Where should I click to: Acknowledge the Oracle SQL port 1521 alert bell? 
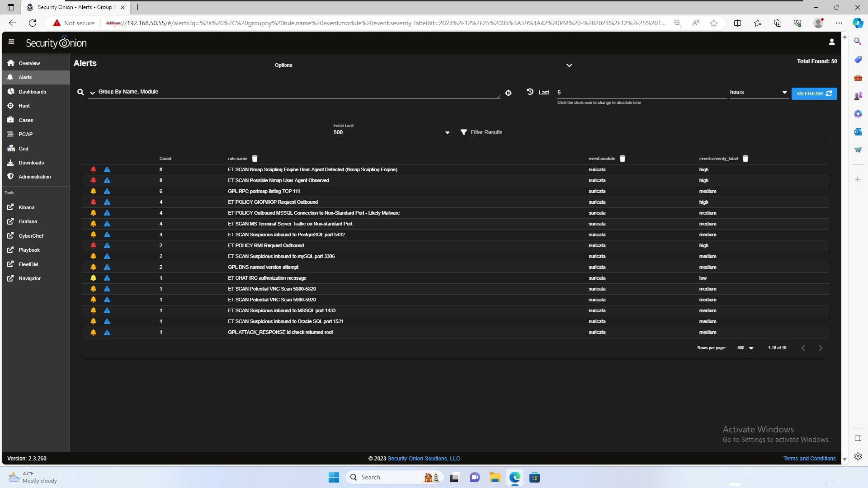point(93,321)
